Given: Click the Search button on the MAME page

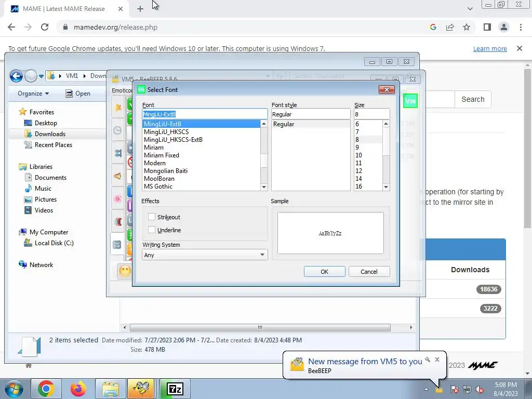Looking at the screenshot, I should pos(473,99).
